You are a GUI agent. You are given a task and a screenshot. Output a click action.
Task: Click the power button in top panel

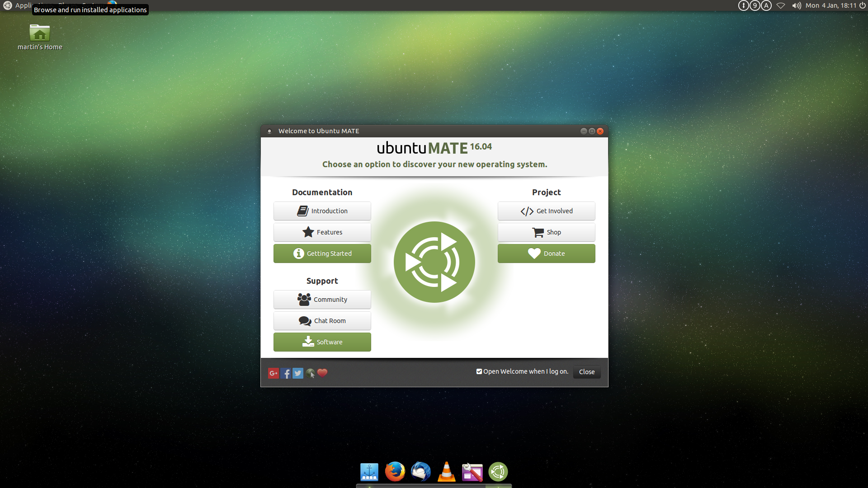863,5
